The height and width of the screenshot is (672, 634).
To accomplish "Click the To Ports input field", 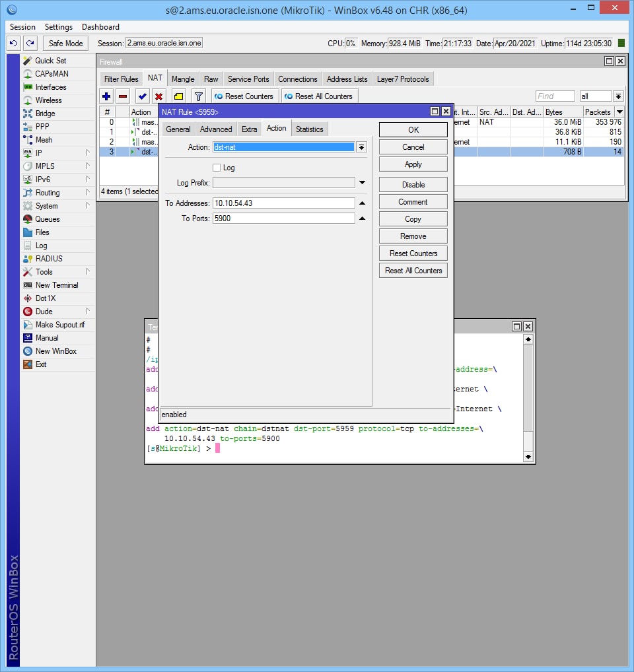I will tap(284, 218).
